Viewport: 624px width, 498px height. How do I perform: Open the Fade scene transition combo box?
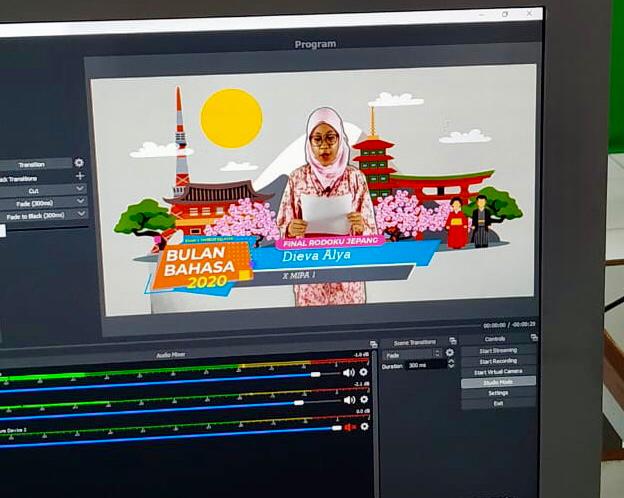click(x=411, y=353)
